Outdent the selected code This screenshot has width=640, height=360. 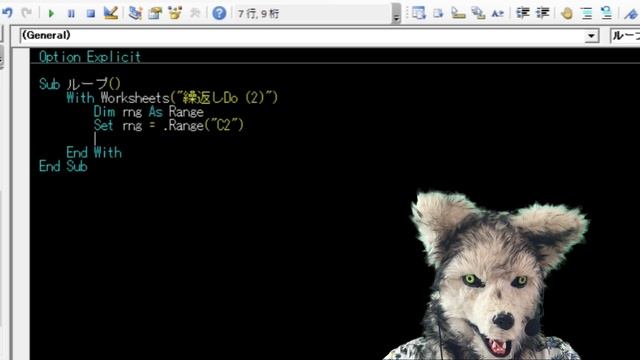(x=542, y=13)
